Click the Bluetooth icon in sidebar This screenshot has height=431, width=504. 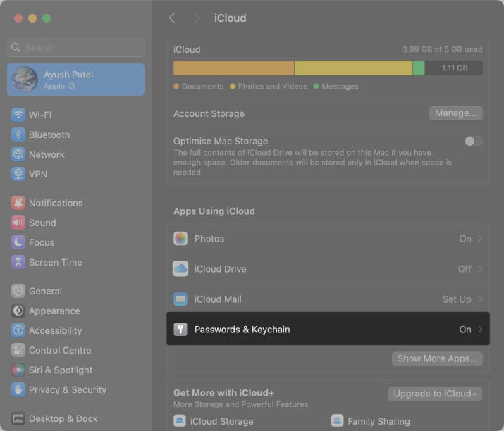(x=18, y=135)
